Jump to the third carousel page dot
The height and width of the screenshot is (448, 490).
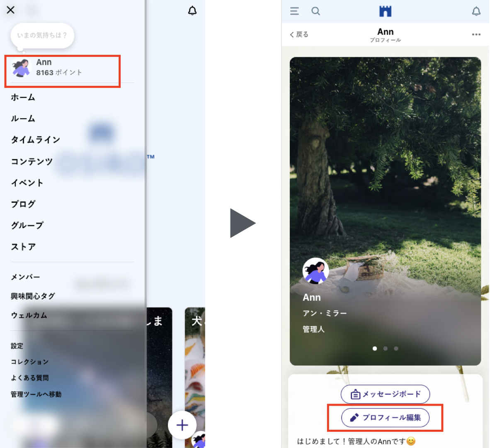(396, 348)
